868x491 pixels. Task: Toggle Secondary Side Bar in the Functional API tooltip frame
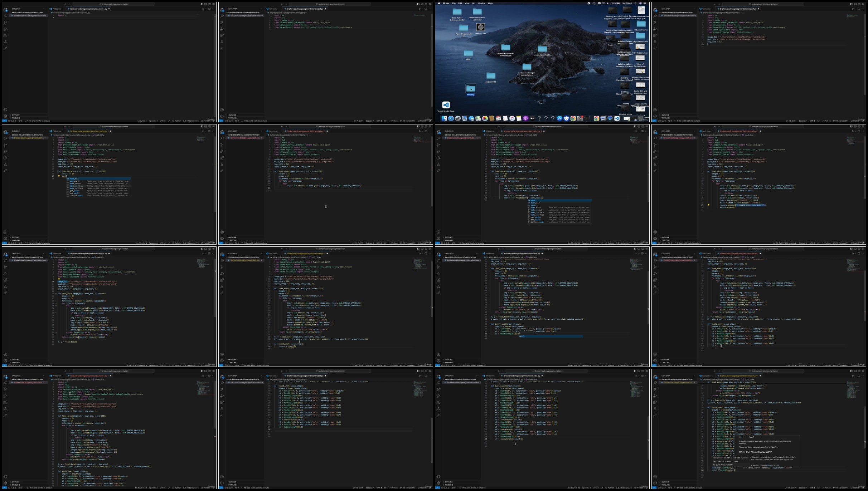click(x=859, y=371)
